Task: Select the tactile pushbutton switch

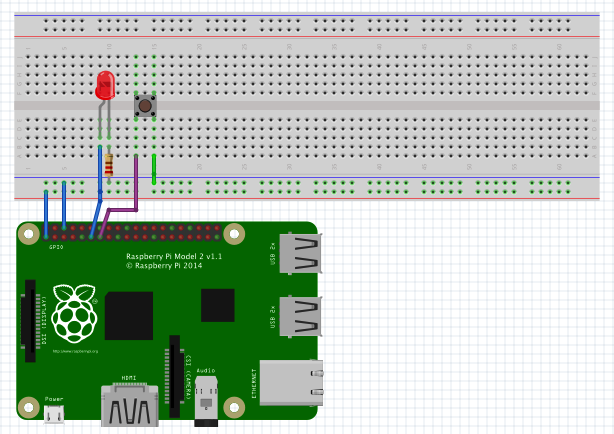Action: tap(145, 106)
